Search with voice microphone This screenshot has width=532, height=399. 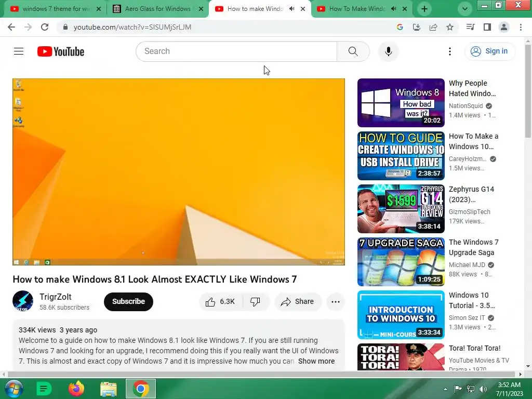tap(389, 51)
